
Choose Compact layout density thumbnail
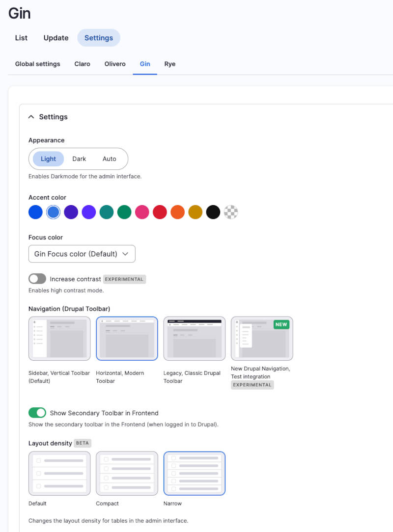click(x=127, y=473)
